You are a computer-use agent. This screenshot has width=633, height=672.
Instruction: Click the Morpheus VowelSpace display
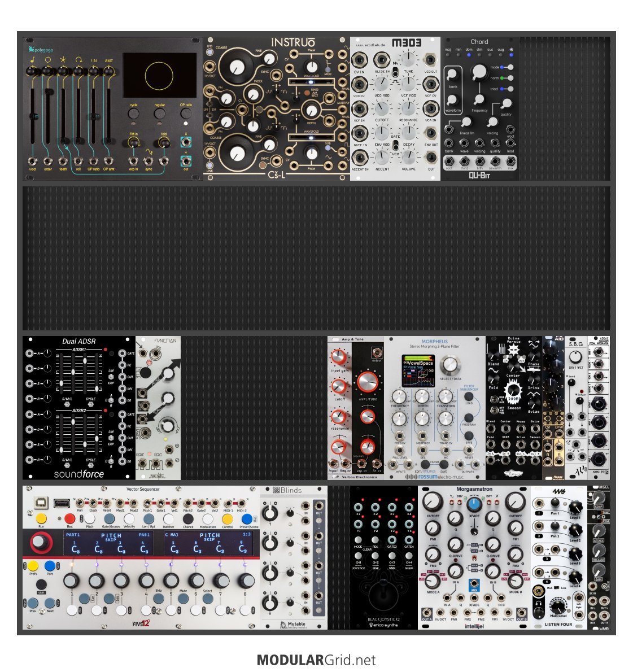419,371
